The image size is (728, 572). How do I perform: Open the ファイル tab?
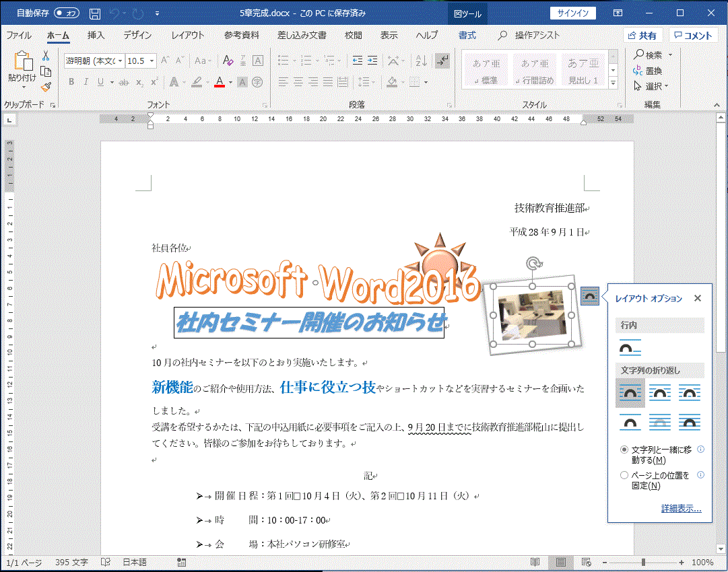click(x=19, y=35)
